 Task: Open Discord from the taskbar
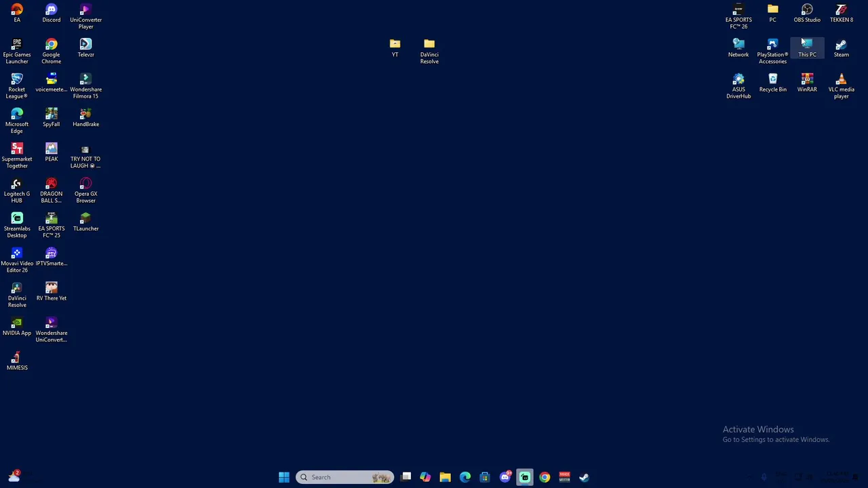point(505,477)
